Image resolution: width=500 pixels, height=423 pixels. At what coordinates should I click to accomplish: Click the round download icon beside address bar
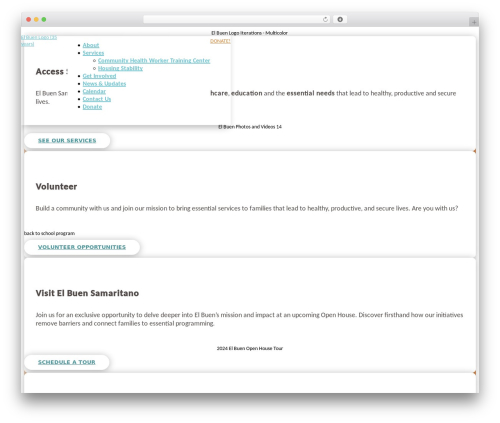click(340, 20)
